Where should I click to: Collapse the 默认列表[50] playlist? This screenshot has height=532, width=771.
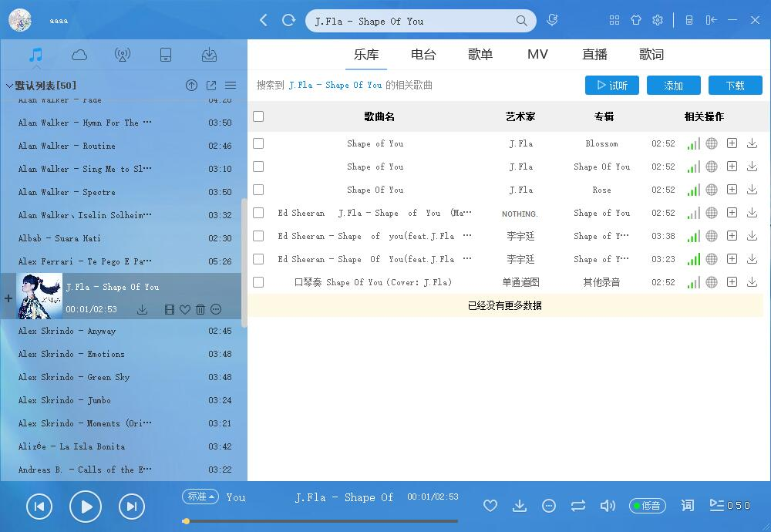pos(8,85)
